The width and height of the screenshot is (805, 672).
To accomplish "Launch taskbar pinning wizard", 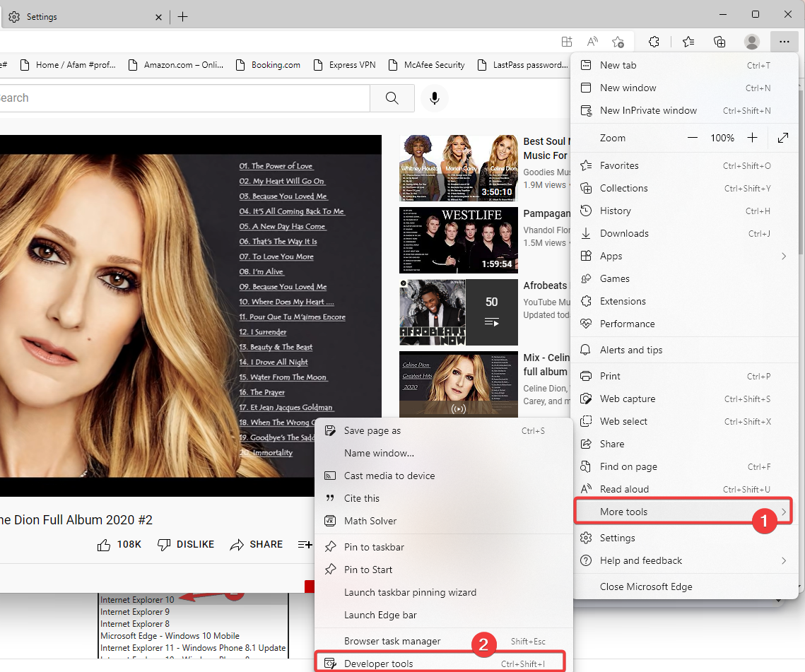I will click(444, 592).
